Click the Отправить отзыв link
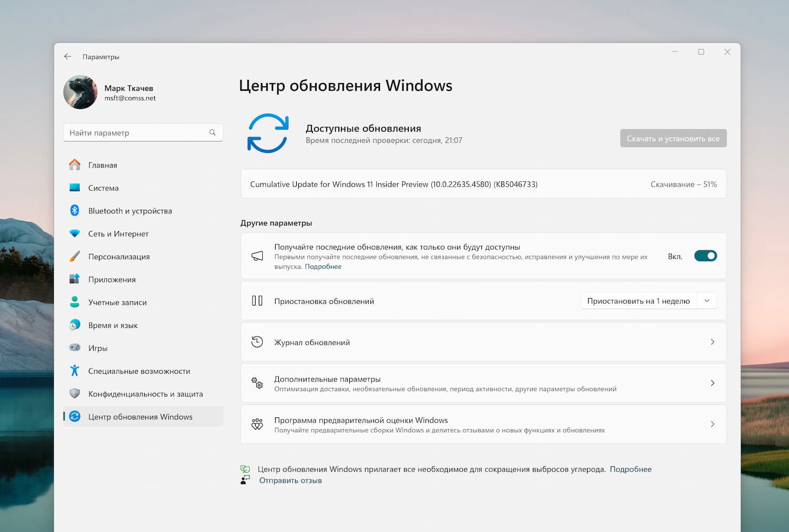Viewport: 789px width, 532px height. [290, 480]
